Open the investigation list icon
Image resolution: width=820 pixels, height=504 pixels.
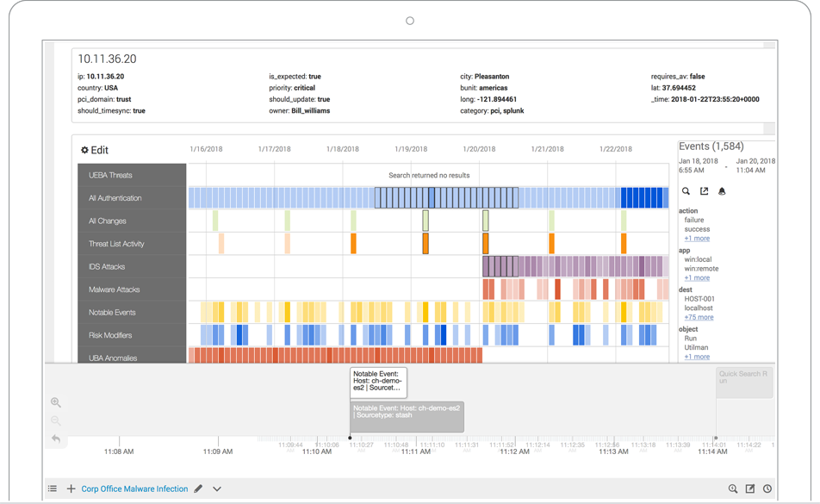[x=53, y=488]
